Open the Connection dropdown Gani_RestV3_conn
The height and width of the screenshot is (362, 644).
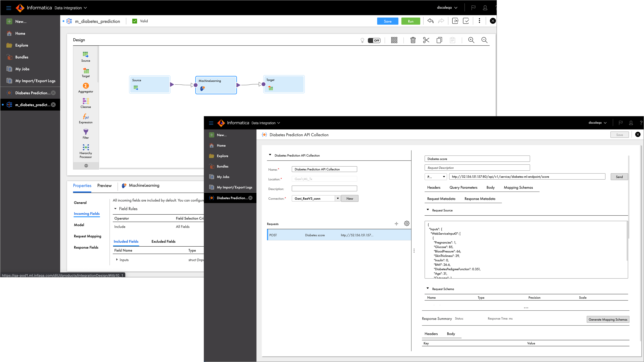338,199
